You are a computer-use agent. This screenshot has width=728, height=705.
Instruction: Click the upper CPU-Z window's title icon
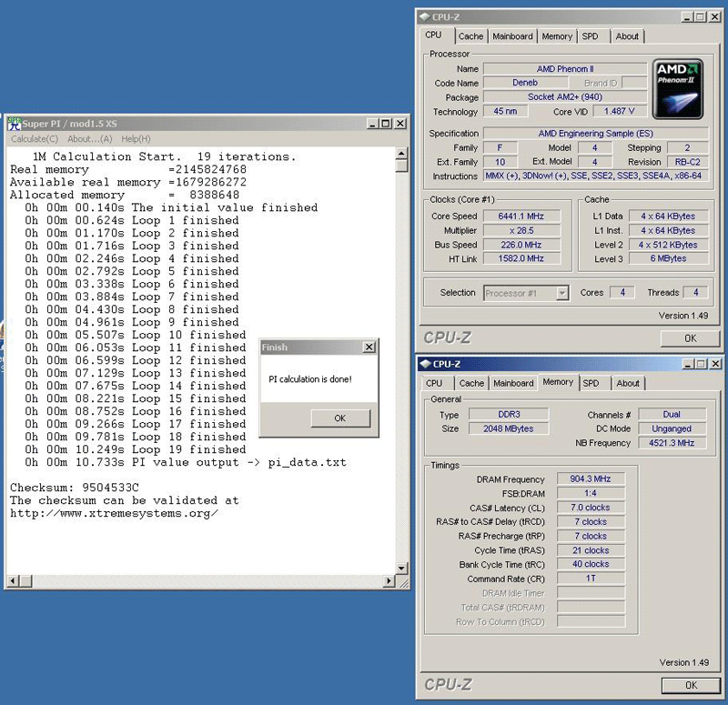pos(426,16)
